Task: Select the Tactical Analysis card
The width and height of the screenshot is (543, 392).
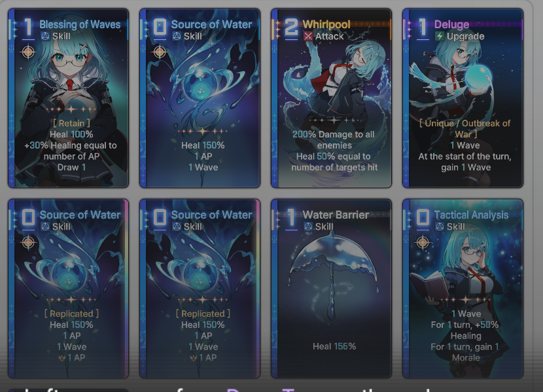Action: click(x=463, y=289)
